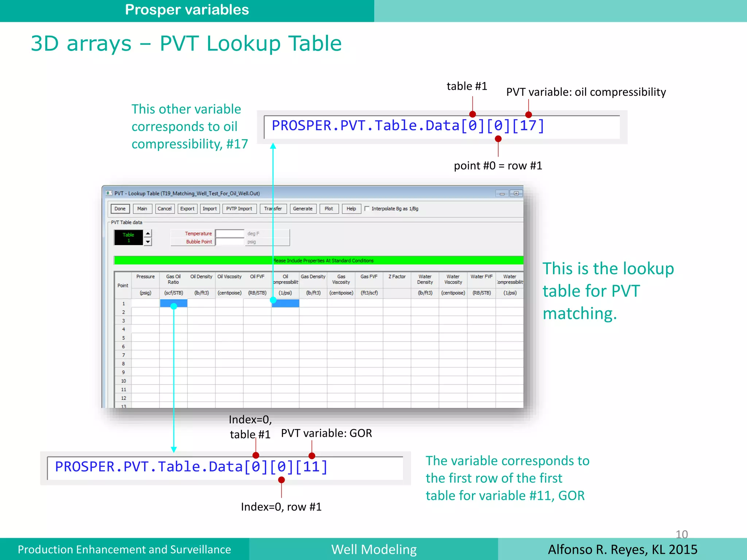This screenshot has width=747, height=560.
Task: Open the Help button
Action: point(351,209)
